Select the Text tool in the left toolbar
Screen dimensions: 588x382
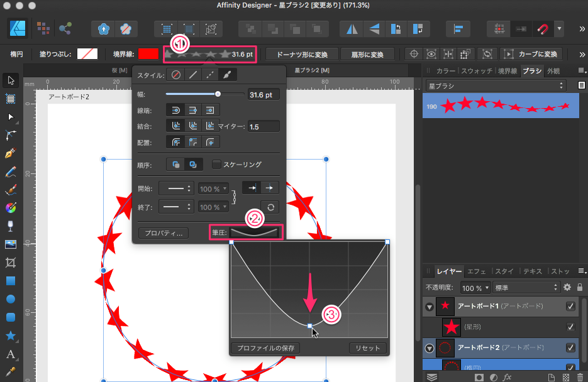[x=11, y=354]
